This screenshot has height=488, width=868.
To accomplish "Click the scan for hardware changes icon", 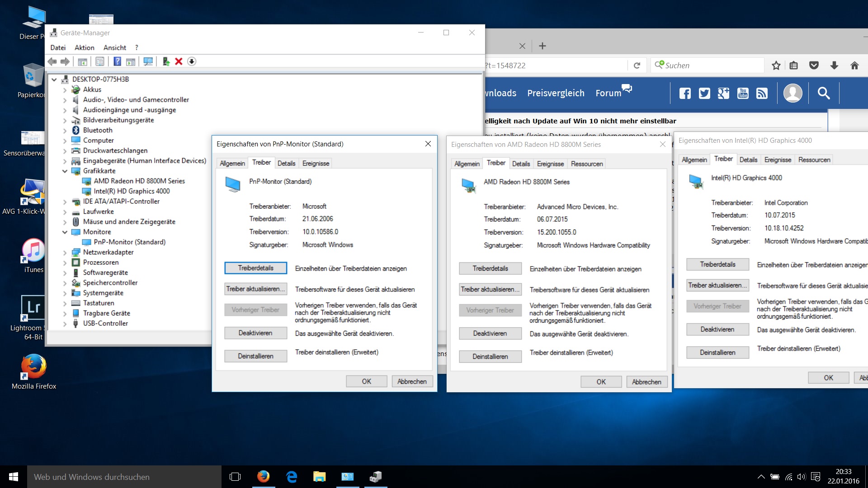I will coord(148,61).
